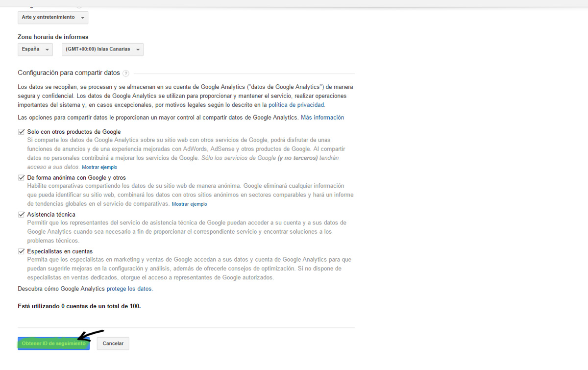Open the (GMT+00:00) Islas Canarias timezone dropdown
This screenshot has width=588, height=370.
coord(102,49)
